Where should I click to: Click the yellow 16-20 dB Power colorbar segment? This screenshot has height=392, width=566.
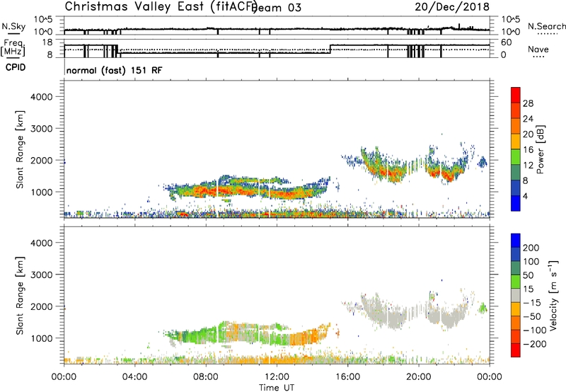[516, 141]
